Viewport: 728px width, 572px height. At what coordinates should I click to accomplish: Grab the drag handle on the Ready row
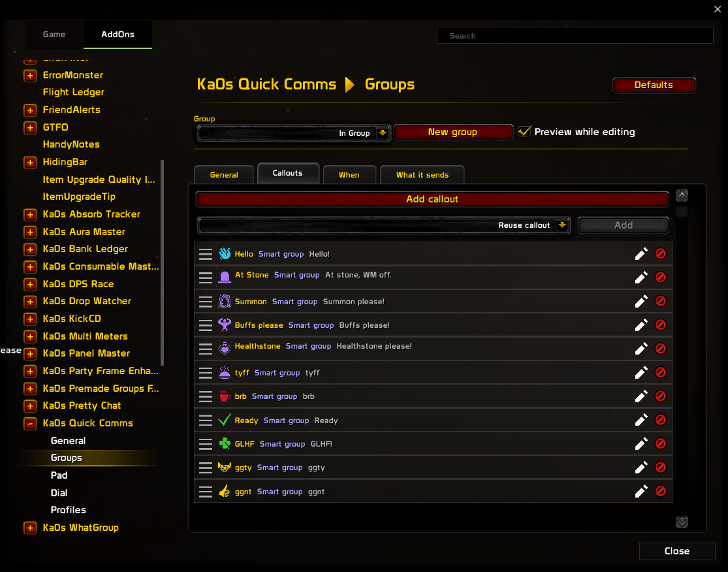pyautogui.click(x=205, y=420)
